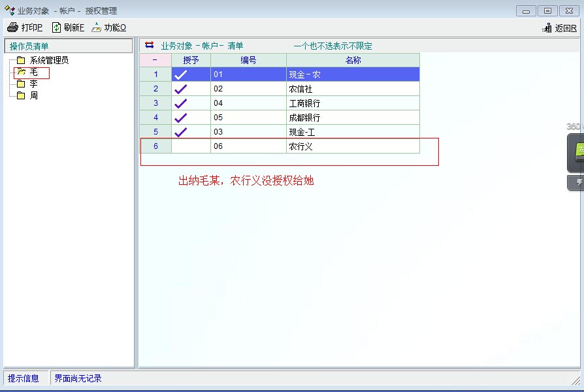Click the 提示信息 status bar label
584x392 pixels.
[24, 378]
